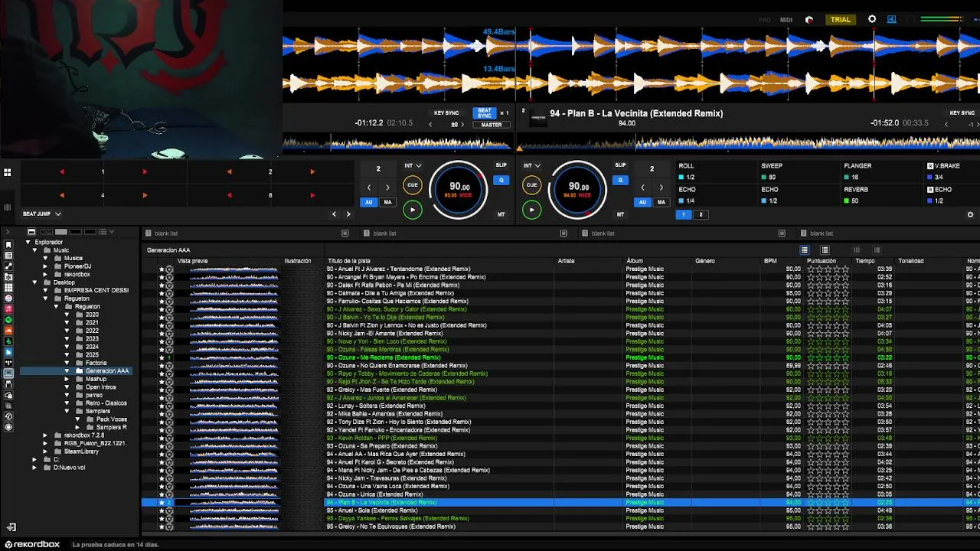
Task: Open pad FX settings gear icon
Action: click(971, 215)
